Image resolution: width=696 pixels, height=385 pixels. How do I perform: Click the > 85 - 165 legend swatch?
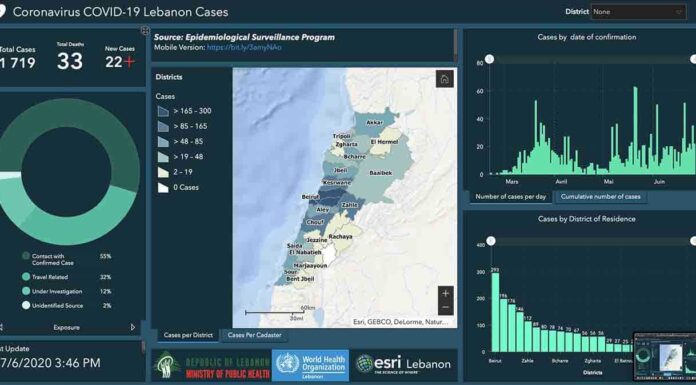click(163, 127)
